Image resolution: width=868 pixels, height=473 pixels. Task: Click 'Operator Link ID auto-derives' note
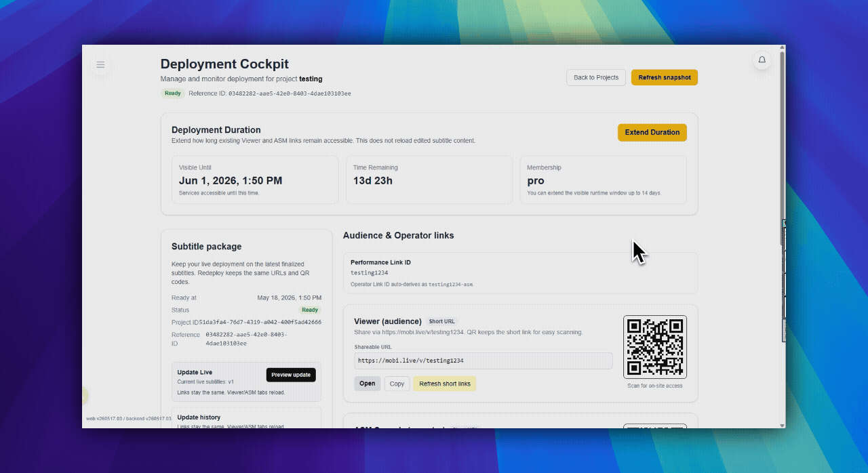412,285
